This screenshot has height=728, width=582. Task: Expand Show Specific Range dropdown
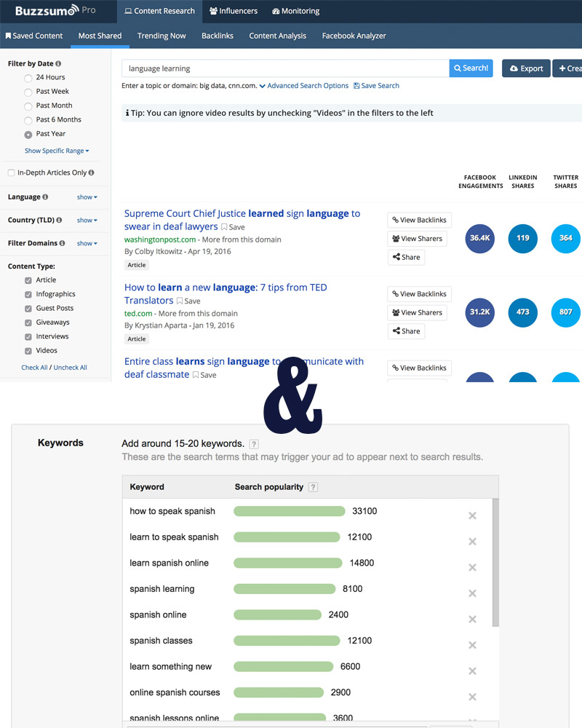pyautogui.click(x=57, y=151)
